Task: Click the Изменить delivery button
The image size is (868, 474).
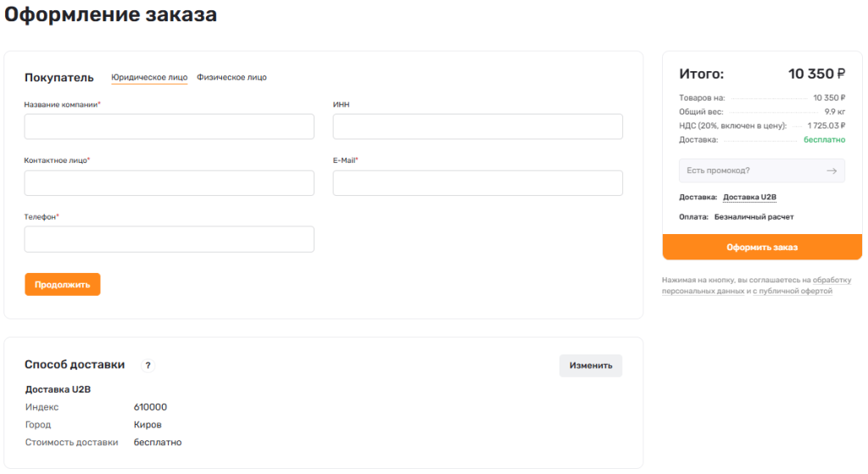Action: [590, 365]
